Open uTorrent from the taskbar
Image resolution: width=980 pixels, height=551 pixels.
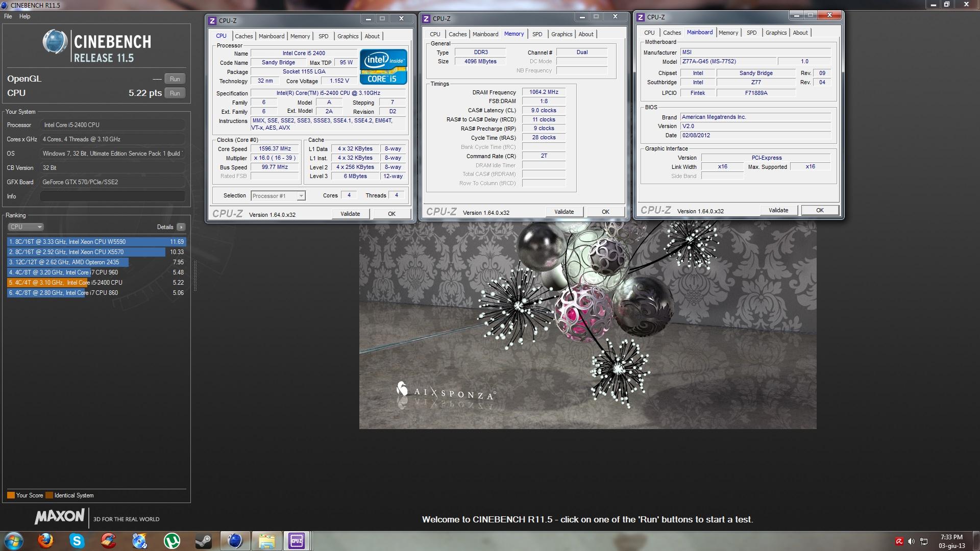(x=171, y=541)
